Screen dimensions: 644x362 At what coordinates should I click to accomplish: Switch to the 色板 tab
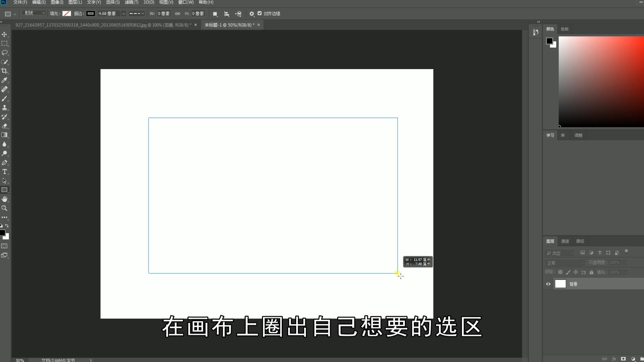tap(565, 29)
